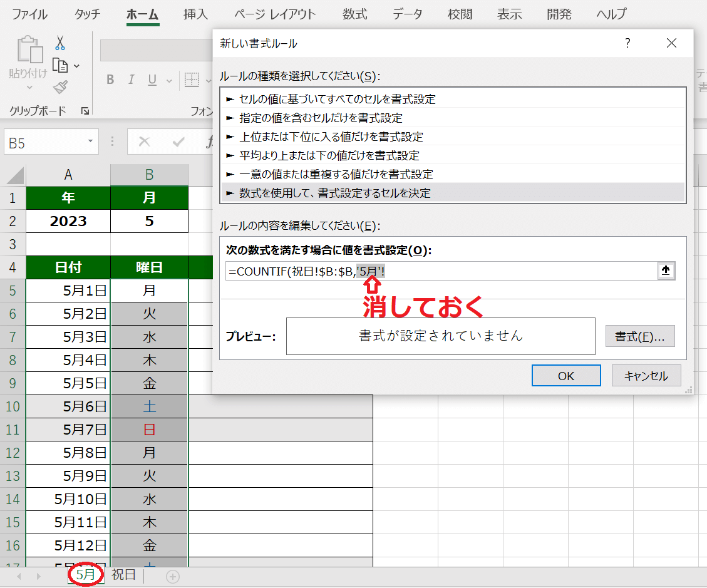Click the Copy icon in clipboard group

59,65
